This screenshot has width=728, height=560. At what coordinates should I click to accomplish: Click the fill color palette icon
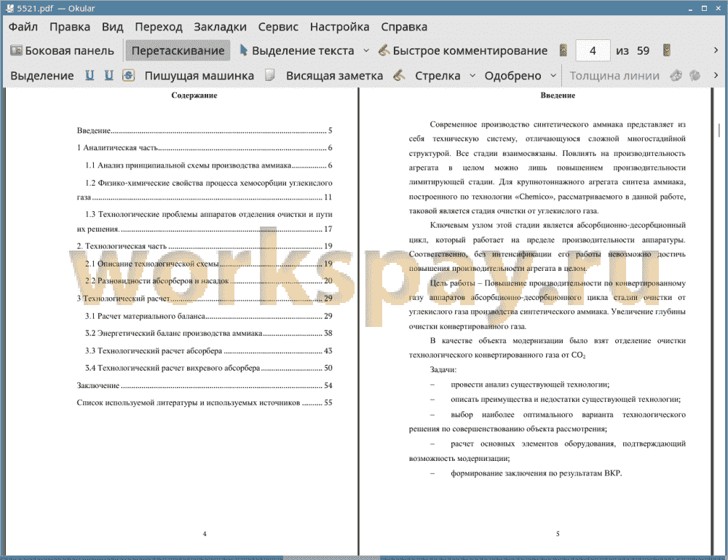coord(695,75)
